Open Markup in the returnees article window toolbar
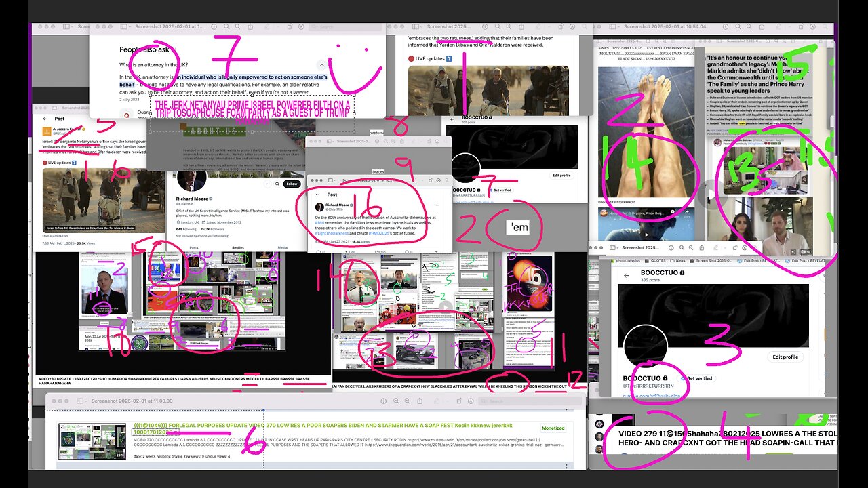The image size is (868, 488). pyautogui.click(x=572, y=26)
